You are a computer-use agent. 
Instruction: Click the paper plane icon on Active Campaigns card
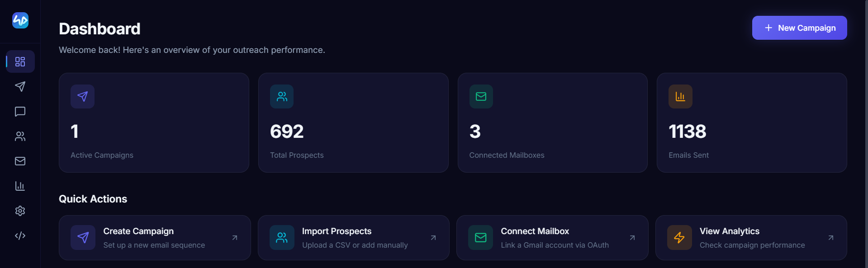coord(82,96)
